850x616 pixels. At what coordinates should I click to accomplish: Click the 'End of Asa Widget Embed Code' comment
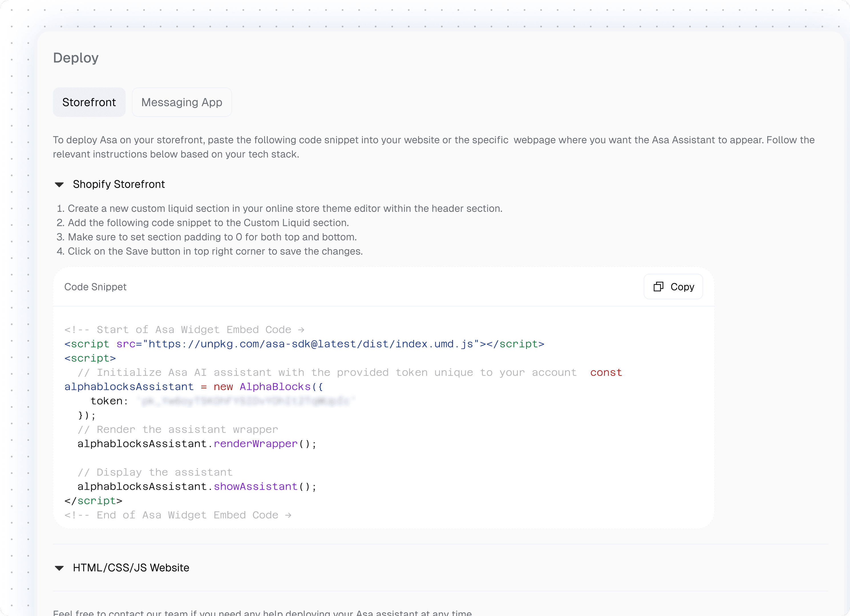(x=178, y=515)
